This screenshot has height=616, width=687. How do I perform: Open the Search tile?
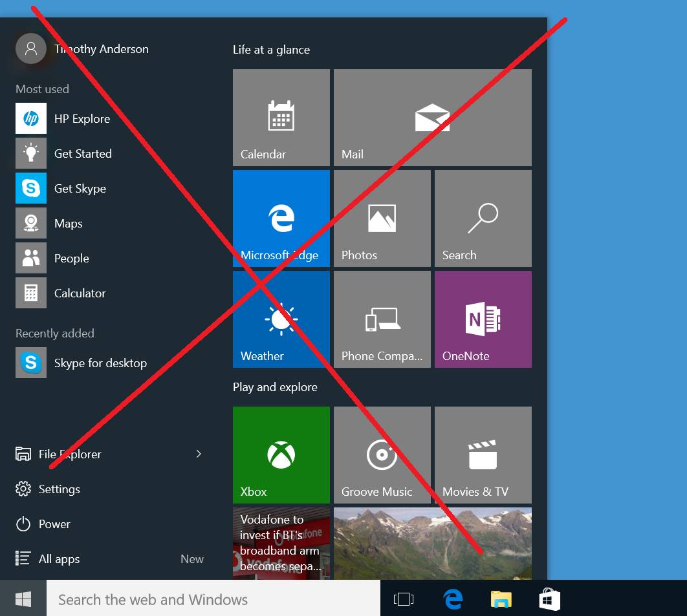(x=483, y=218)
